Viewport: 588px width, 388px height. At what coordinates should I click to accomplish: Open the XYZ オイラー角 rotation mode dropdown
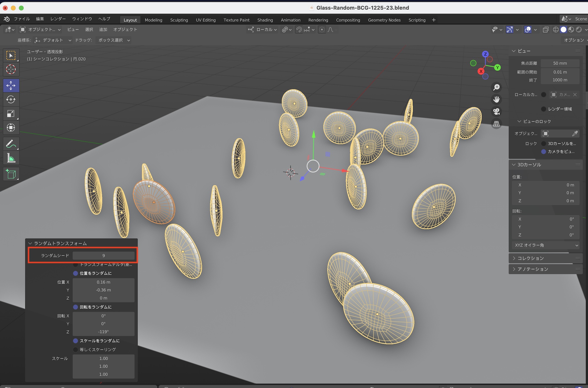point(546,245)
